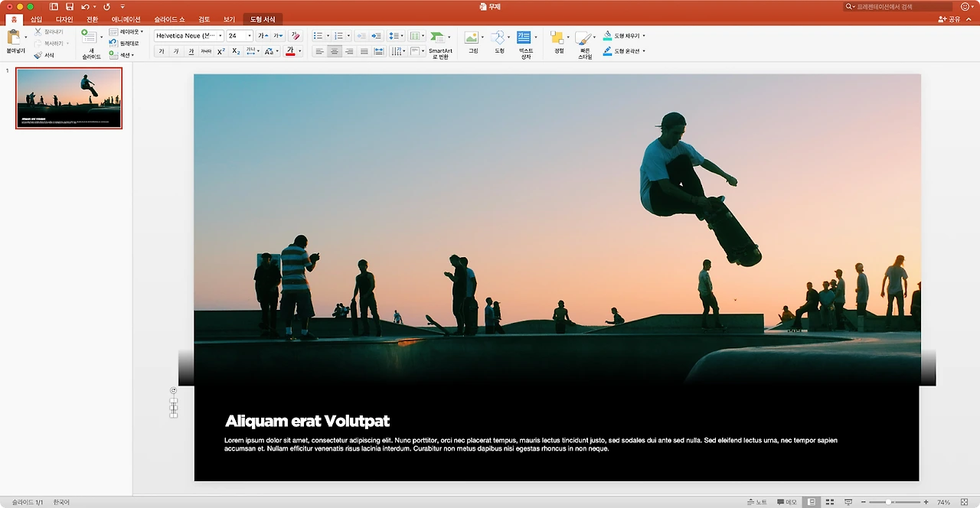Screen dimensions: 980x508
Task: Open the shapes (도형) gallery icon
Action: coord(498,38)
